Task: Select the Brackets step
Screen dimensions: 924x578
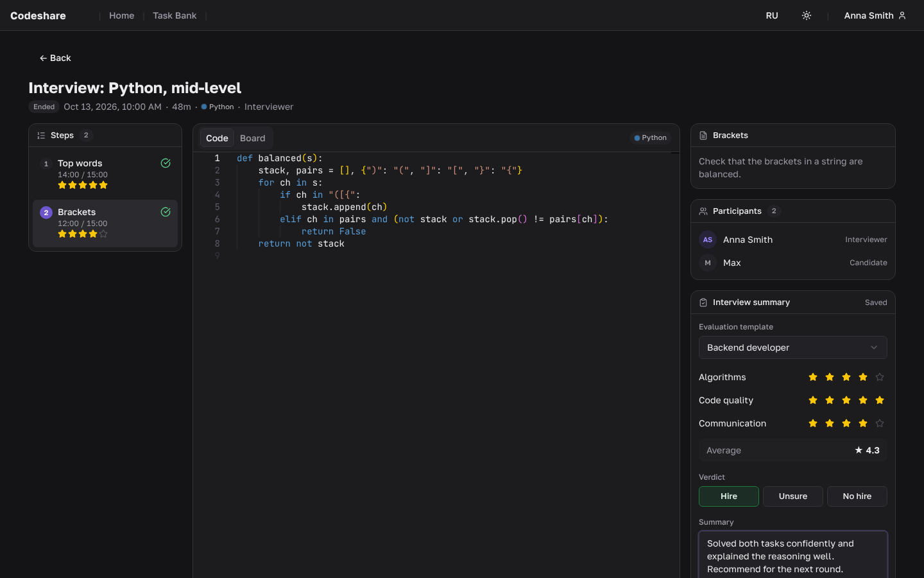Action: pos(105,223)
